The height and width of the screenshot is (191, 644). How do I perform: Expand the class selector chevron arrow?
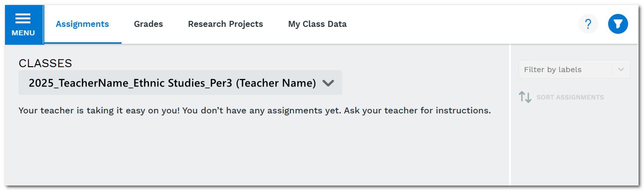click(x=328, y=83)
